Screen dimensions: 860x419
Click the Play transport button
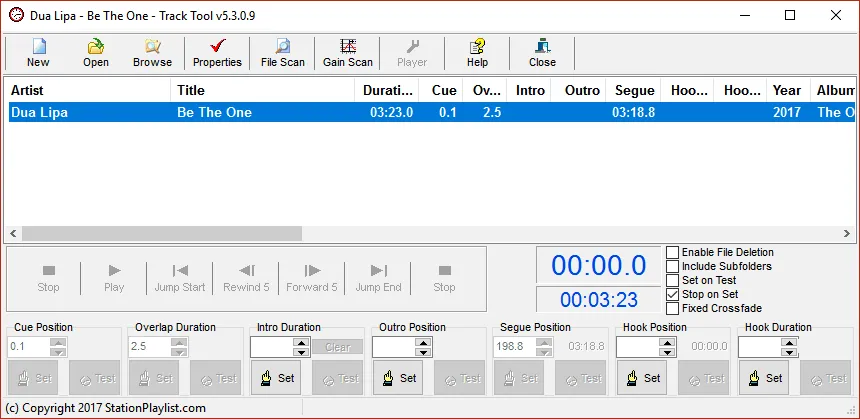point(114,278)
